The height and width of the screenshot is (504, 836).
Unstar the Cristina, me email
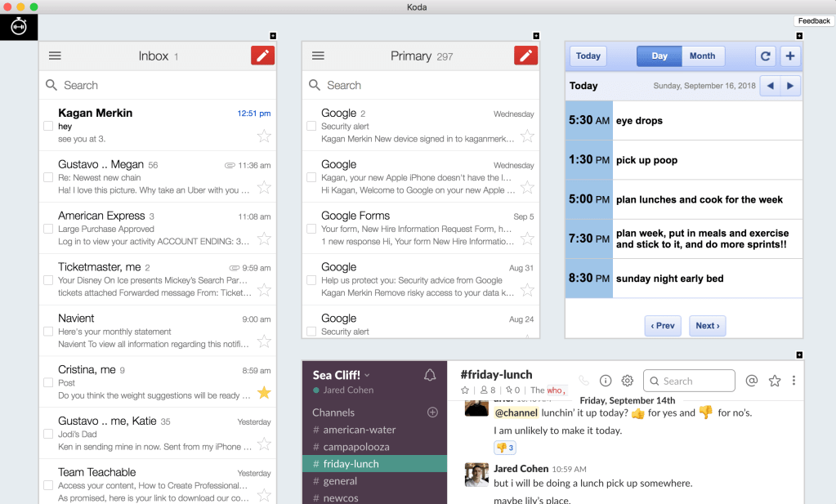[x=264, y=393]
